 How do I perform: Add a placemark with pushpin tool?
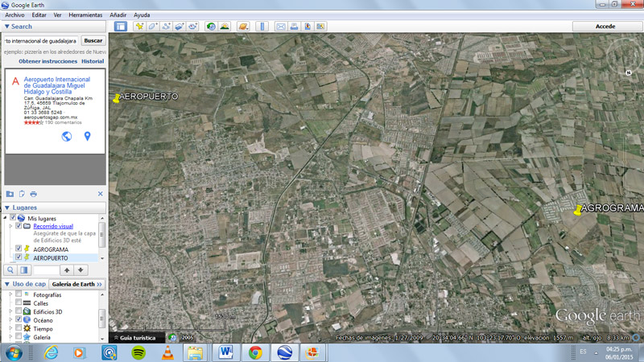click(x=139, y=27)
